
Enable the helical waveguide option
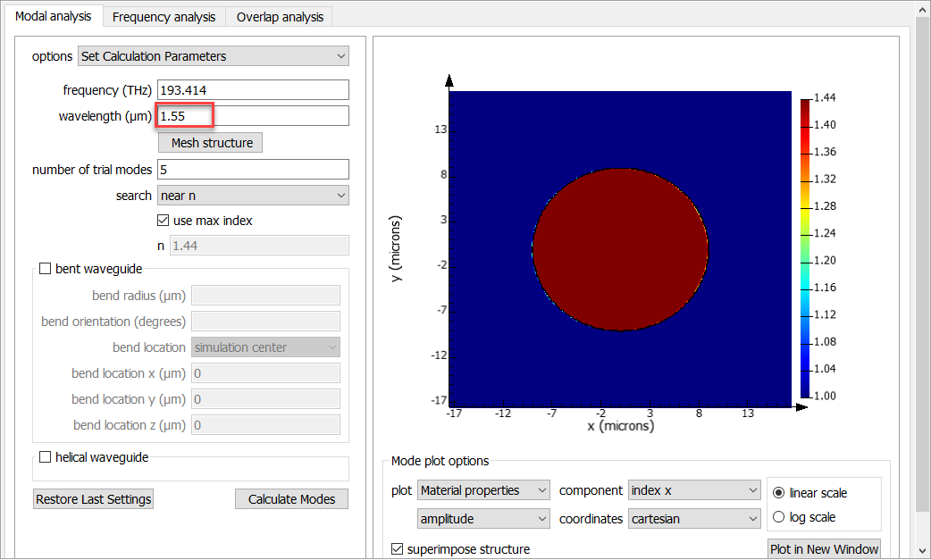[45, 456]
